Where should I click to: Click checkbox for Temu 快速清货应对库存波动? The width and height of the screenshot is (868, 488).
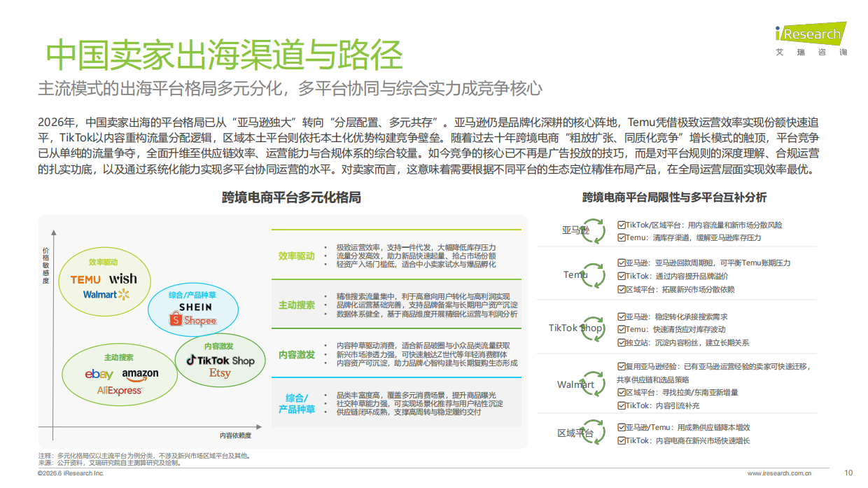[x=621, y=329]
